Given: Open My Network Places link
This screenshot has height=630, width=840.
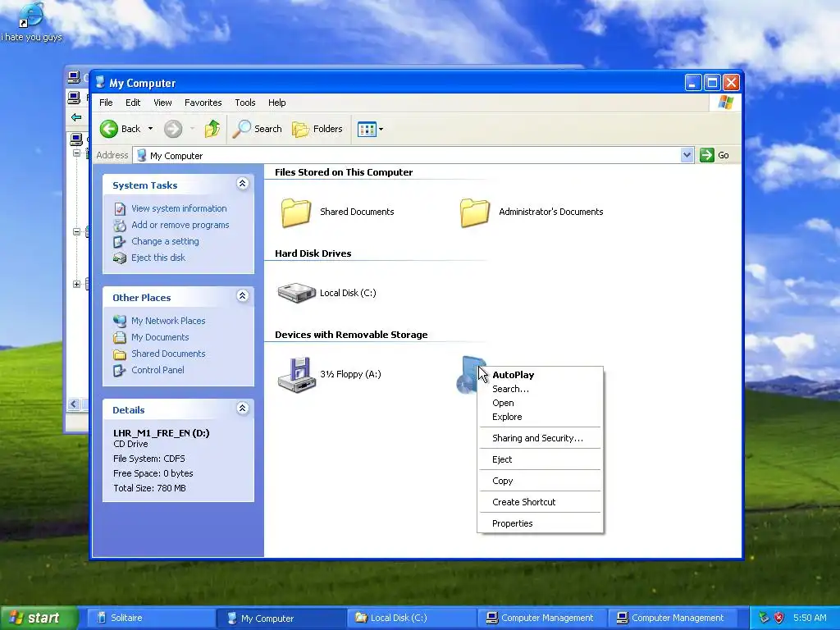Looking at the screenshot, I should coord(168,321).
